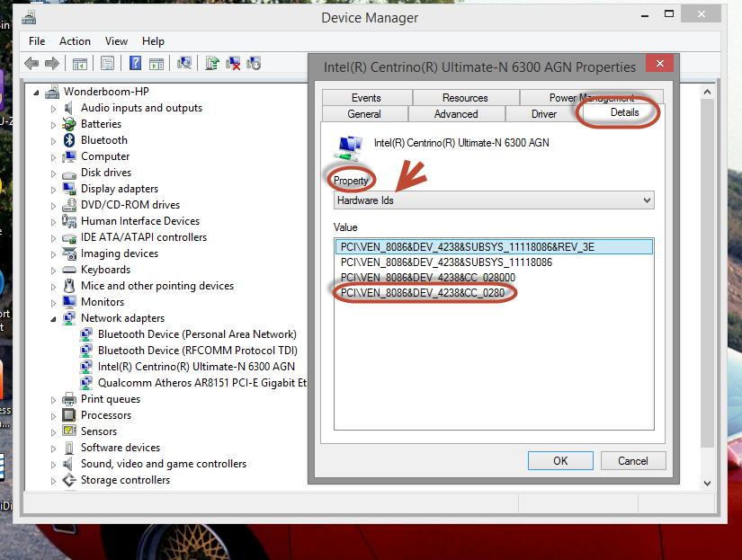Expand Human Interface Devices node

pyautogui.click(x=53, y=222)
